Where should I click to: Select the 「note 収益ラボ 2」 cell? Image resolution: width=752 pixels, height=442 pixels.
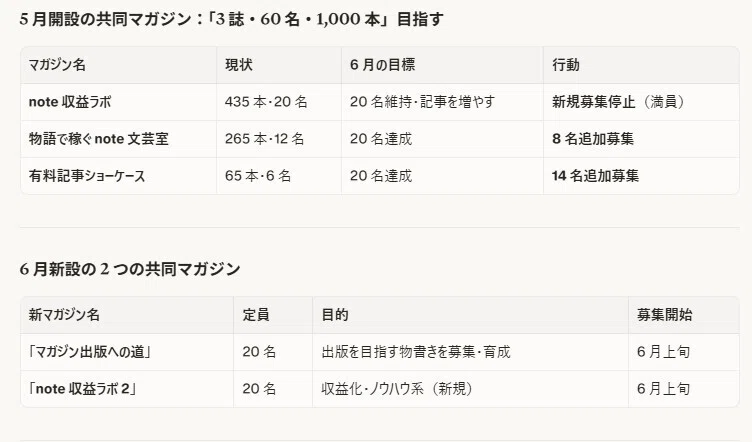point(82,389)
